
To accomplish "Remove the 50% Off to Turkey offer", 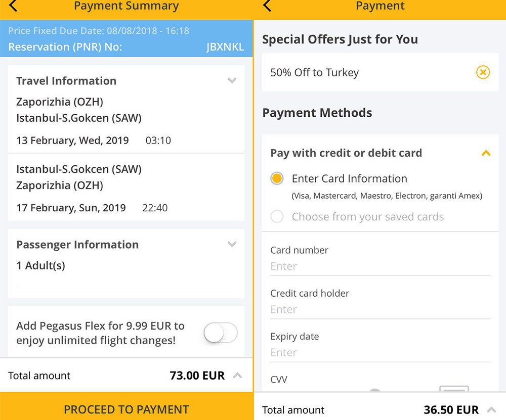I will coord(483,72).
